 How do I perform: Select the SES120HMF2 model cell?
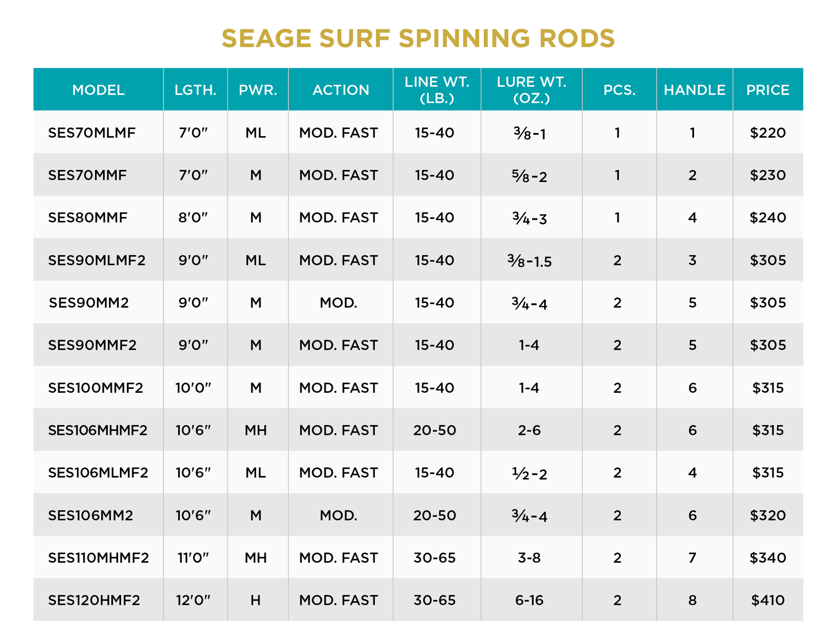[94, 600]
